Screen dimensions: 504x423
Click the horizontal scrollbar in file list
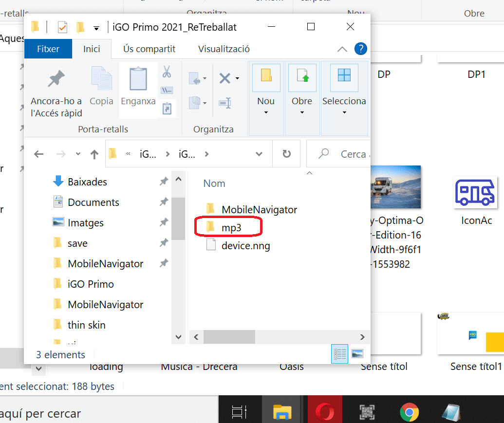tap(229, 336)
